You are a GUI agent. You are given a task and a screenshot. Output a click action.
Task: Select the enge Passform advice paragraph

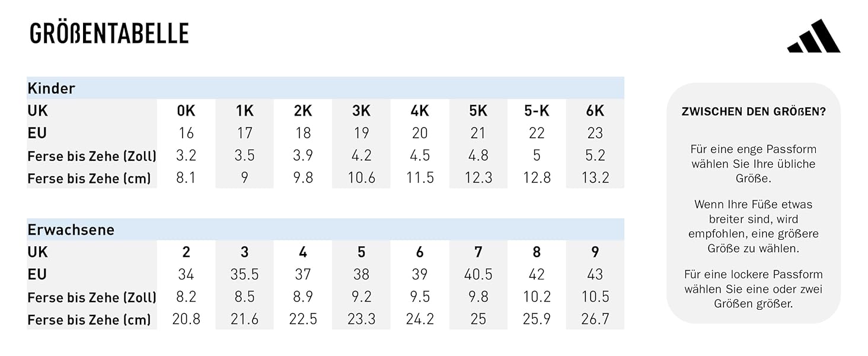click(x=753, y=164)
